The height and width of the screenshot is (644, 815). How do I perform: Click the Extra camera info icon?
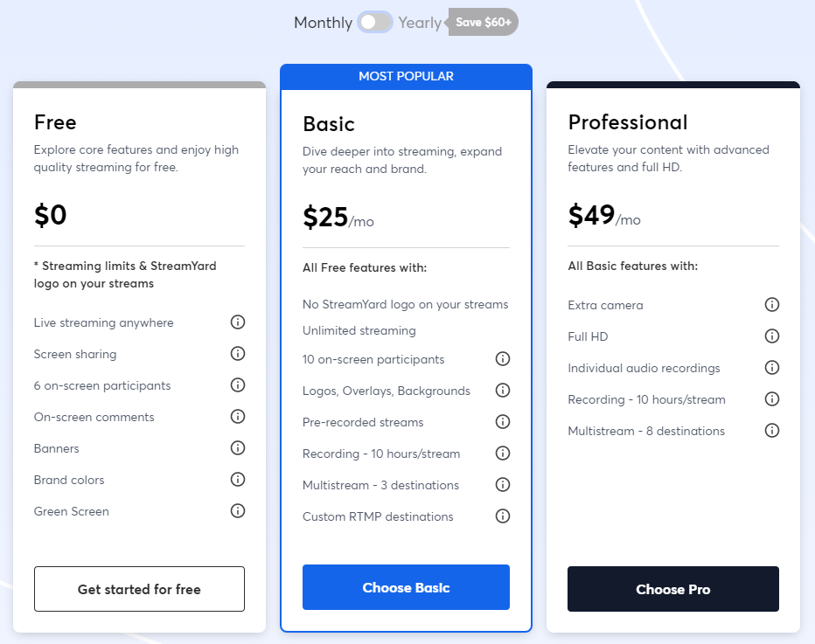click(x=771, y=304)
